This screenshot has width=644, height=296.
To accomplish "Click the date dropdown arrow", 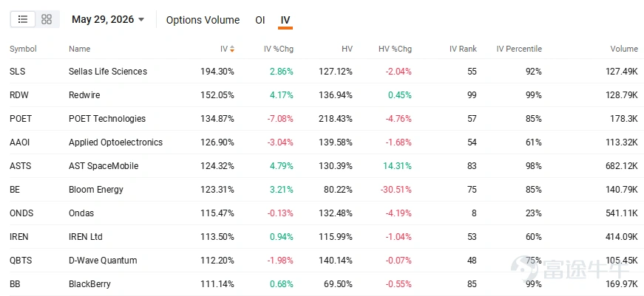I will [x=141, y=20].
